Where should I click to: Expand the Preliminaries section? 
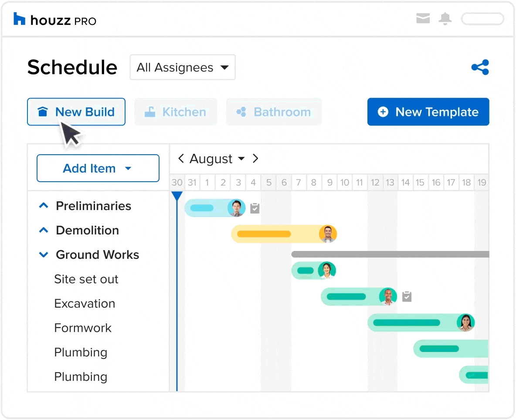point(44,206)
